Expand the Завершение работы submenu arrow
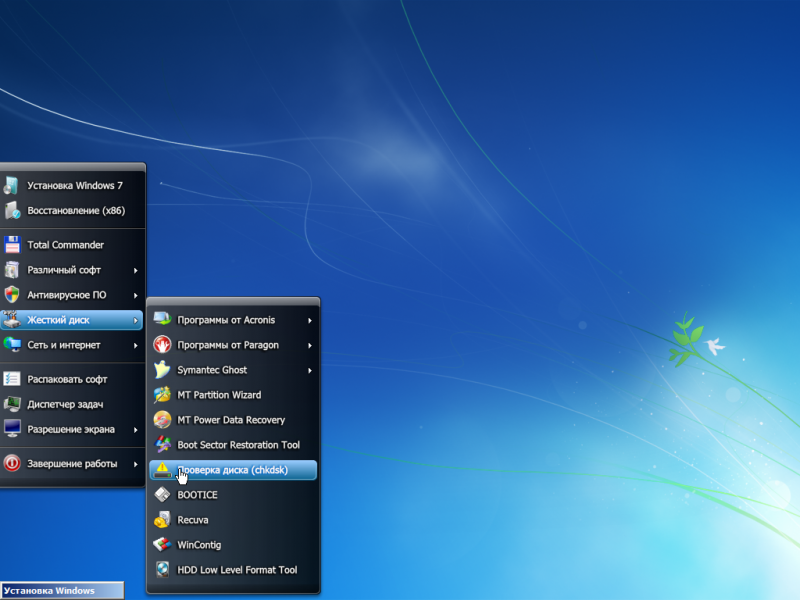The image size is (800, 600). tap(136, 464)
